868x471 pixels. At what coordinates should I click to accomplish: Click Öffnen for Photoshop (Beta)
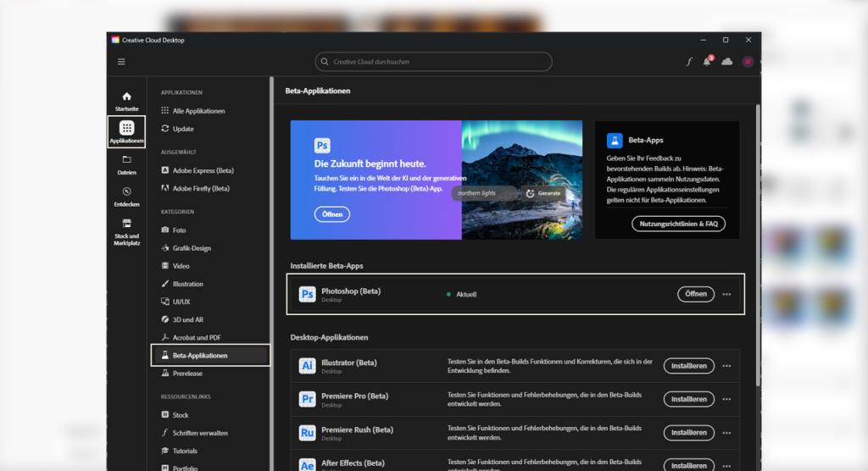696,294
